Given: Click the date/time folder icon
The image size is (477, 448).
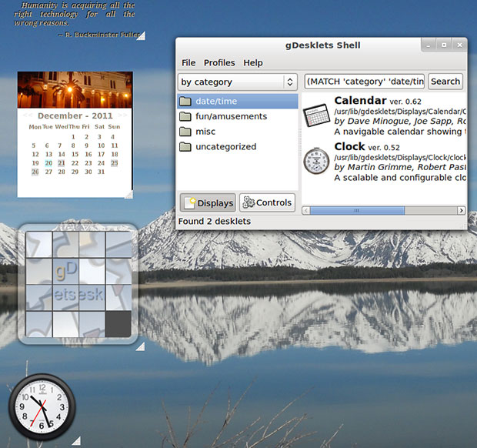Looking at the screenshot, I should pyautogui.click(x=185, y=101).
